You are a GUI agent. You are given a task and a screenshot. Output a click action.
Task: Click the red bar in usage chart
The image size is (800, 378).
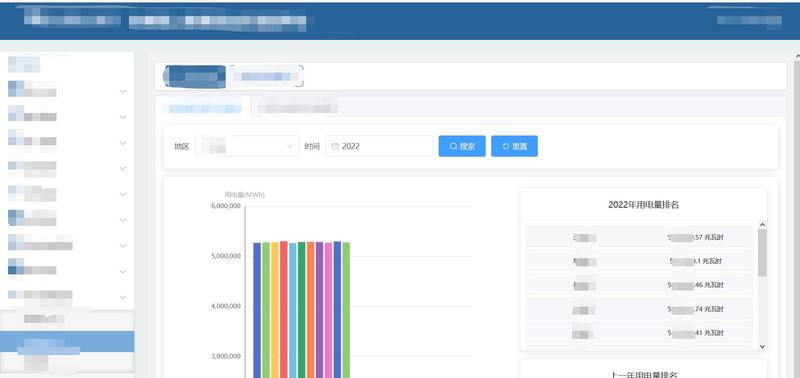point(284,310)
